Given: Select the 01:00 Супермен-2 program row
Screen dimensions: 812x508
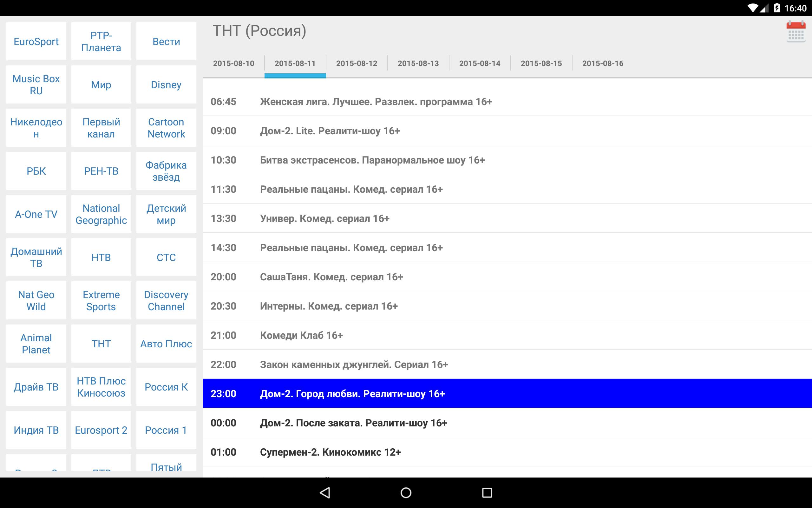Looking at the screenshot, I should click(507, 452).
